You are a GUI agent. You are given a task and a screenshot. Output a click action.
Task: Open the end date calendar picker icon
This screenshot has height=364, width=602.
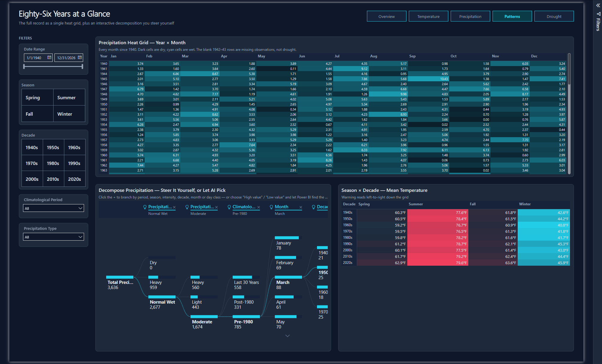(80, 57)
